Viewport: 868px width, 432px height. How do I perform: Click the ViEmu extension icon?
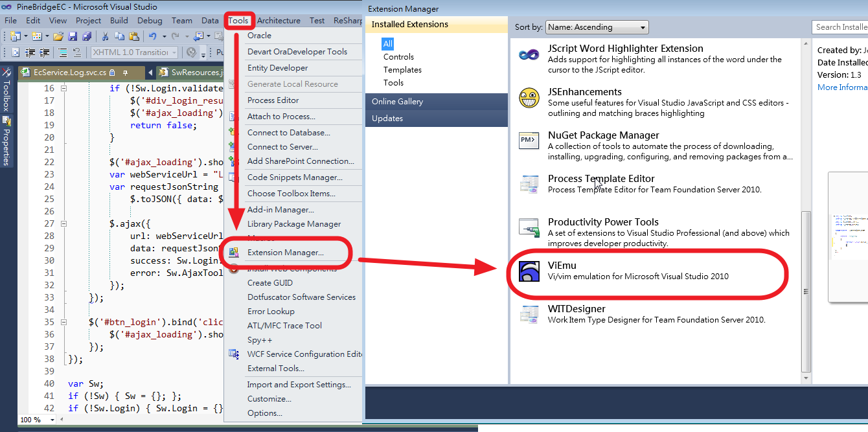click(529, 271)
